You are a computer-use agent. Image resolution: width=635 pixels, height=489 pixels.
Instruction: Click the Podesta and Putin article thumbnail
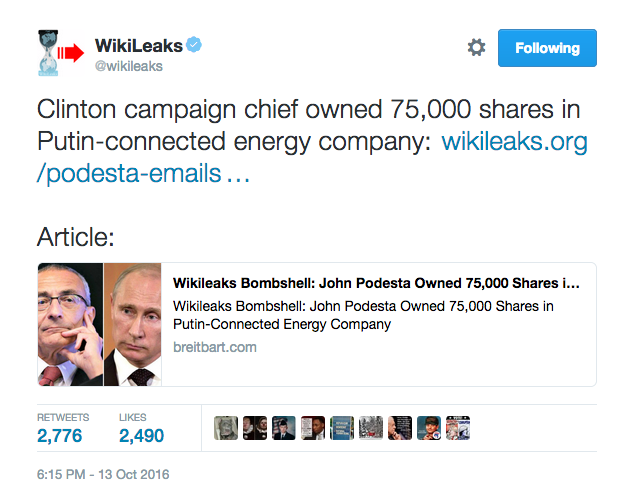click(100, 324)
